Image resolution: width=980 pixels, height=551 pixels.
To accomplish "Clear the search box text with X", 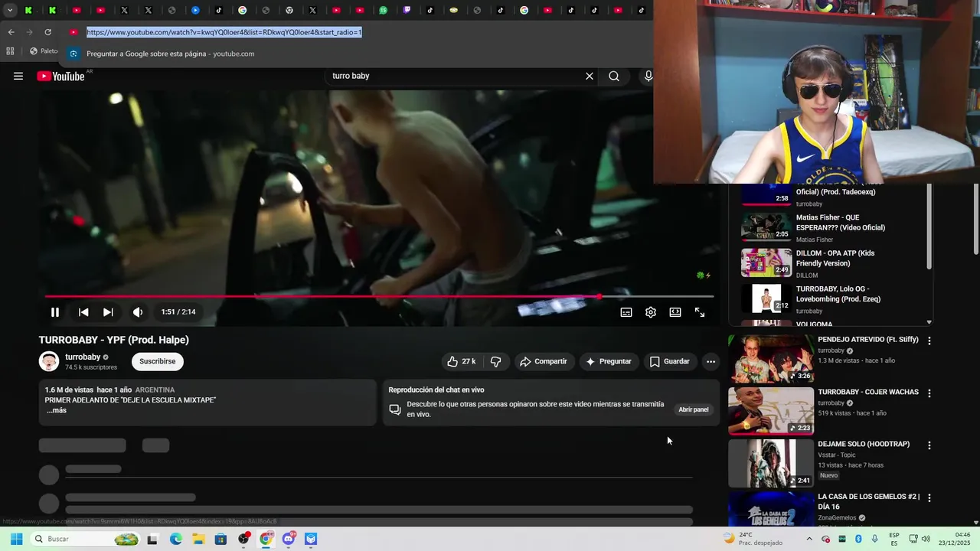I will 590,76.
